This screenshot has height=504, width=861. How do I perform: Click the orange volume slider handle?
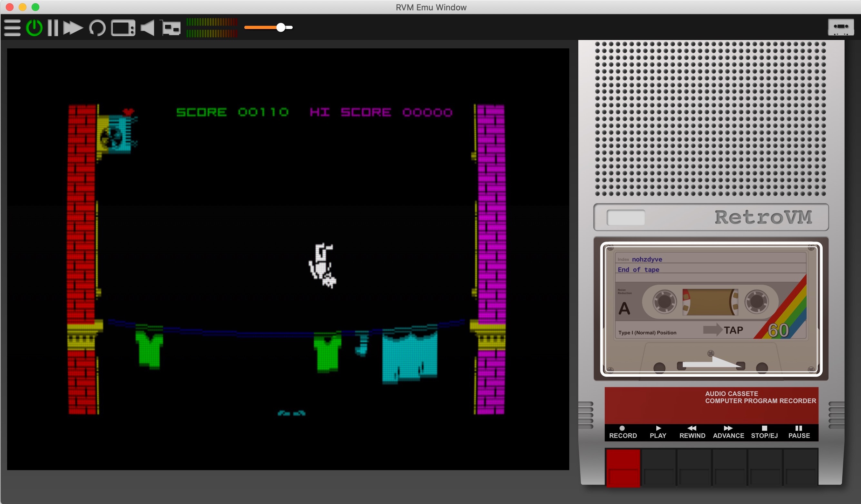click(x=280, y=27)
